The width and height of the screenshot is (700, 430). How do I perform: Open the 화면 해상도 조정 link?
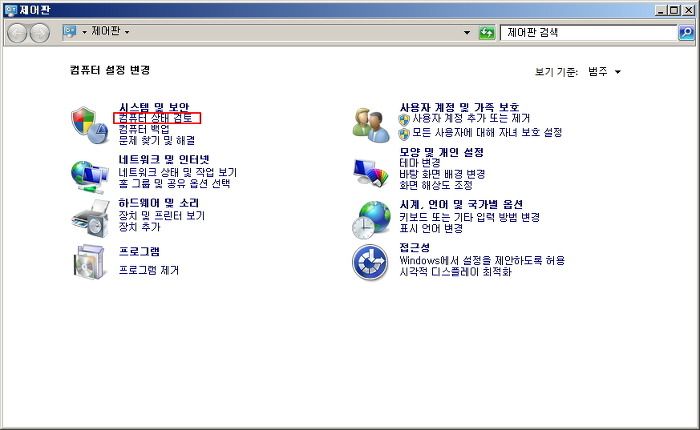click(x=436, y=185)
